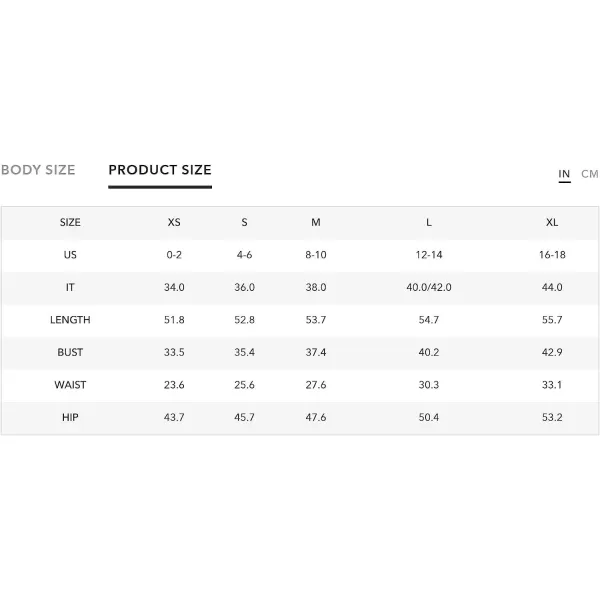Click the XL column header
The width and height of the screenshot is (600, 600).
(x=552, y=222)
